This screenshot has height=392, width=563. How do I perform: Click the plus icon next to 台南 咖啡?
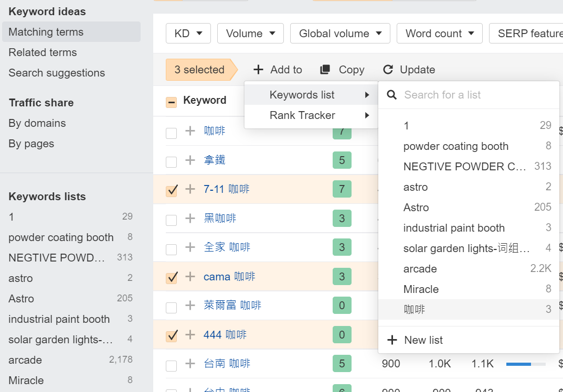tap(190, 364)
